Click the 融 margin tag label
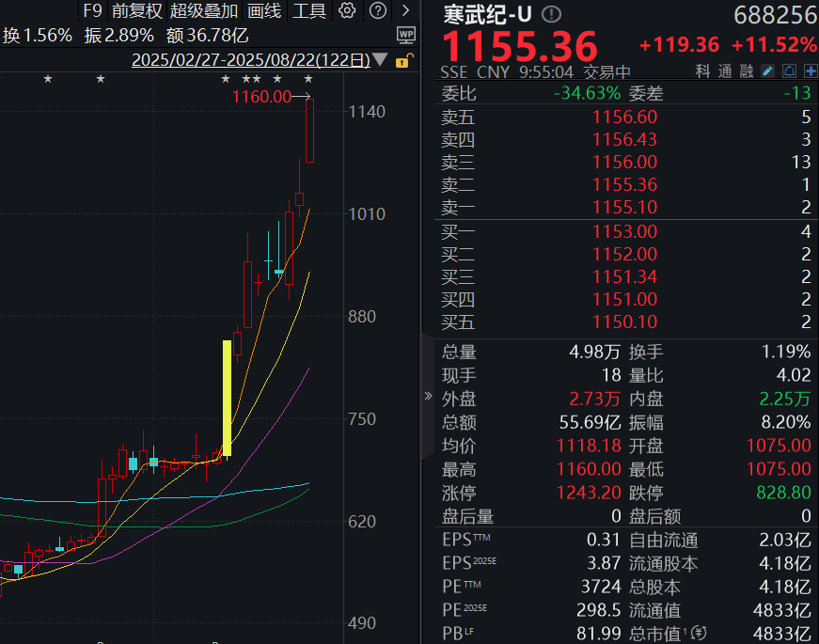The height and width of the screenshot is (644, 819). (747, 71)
